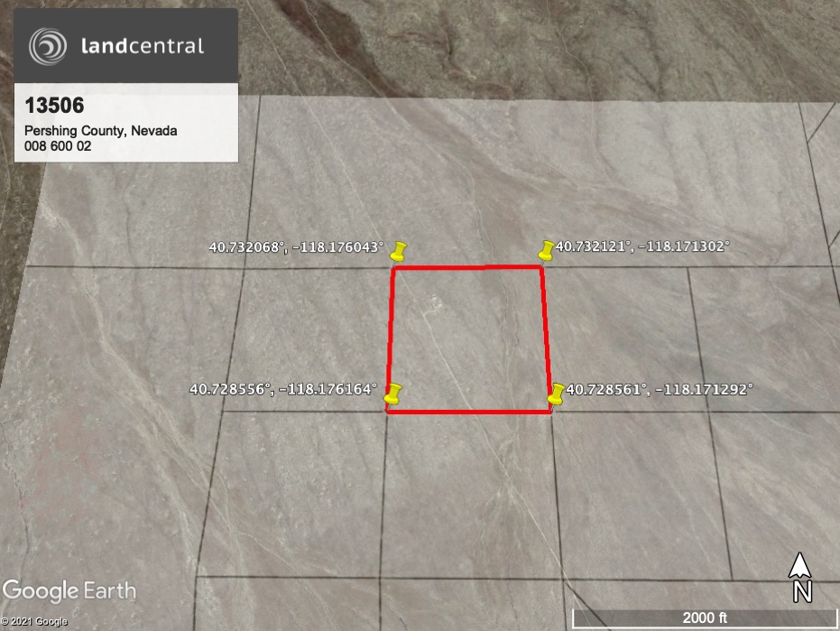Image resolution: width=840 pixels, height=631 pixels.
Task: Click the north arrow compass icon
Action: 799,566
